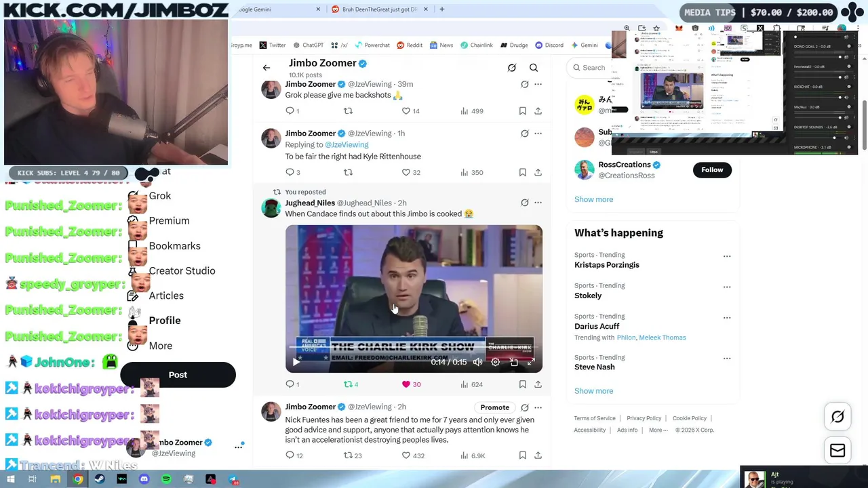Open the floating Messages envelope button
Image resolution: width=868 pixels, height=488 pixels.
[x=837, y=451]
